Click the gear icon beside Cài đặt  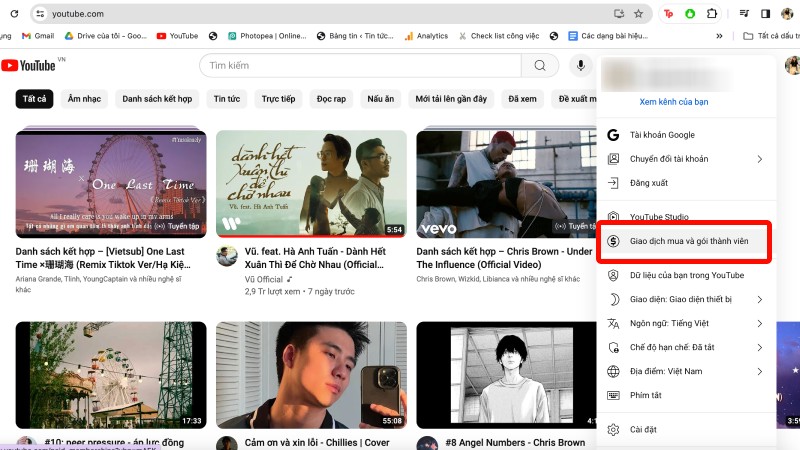pyautogui.click(x=613, y=429)
